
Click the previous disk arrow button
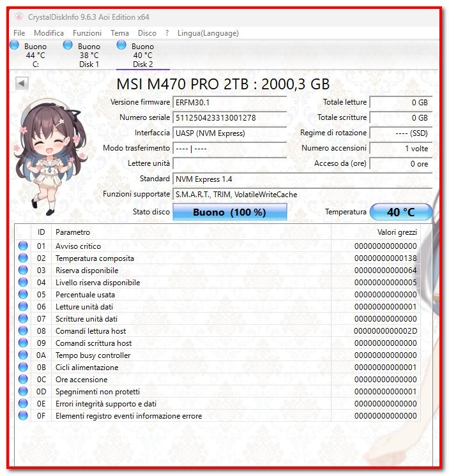pos(22,83)
